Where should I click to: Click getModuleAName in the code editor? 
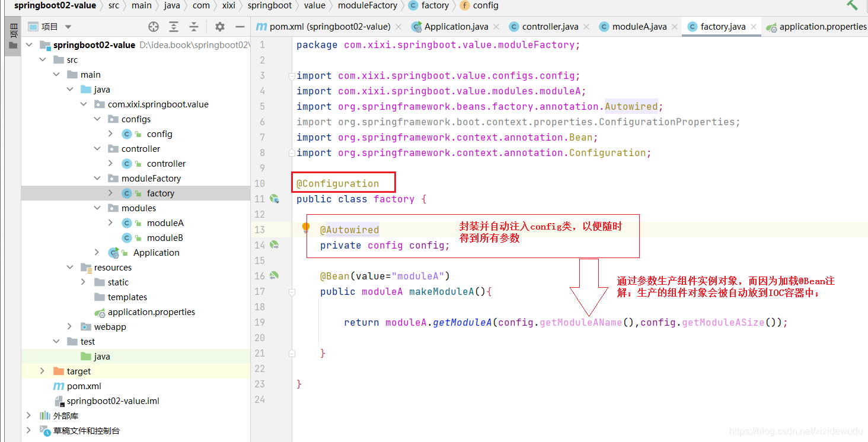[580, 322]
